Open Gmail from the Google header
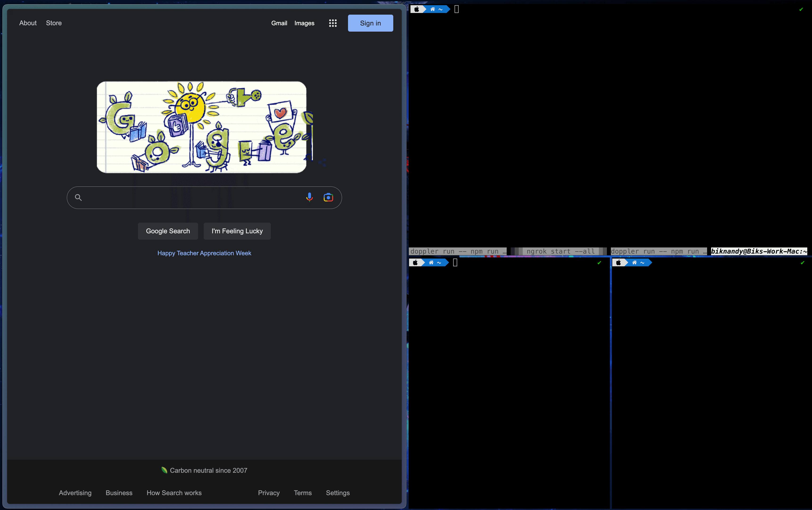 point(279,23)
